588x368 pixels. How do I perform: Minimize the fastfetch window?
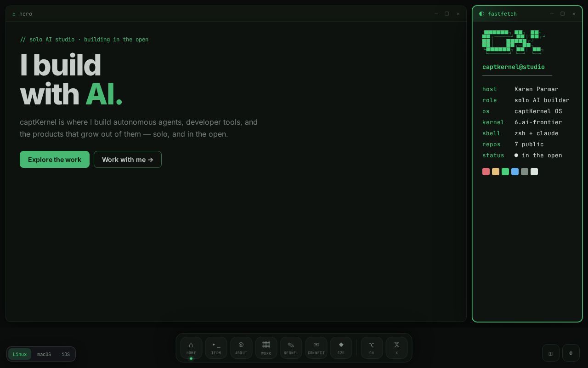(x=552, y=14)
